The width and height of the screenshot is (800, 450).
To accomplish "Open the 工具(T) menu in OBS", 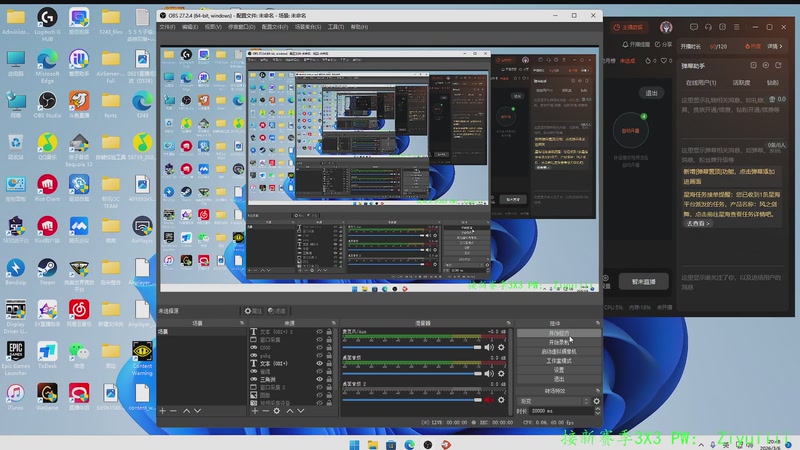I will [x=336, y=27].
